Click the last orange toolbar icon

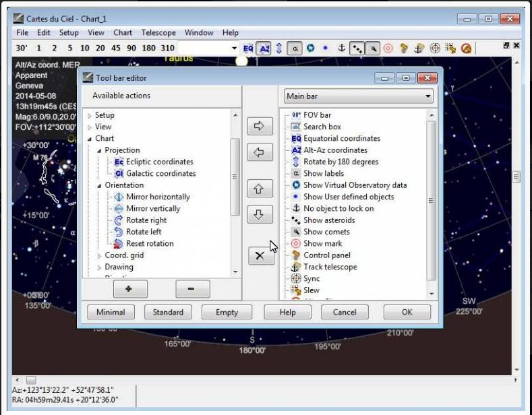tap(467, 49)
